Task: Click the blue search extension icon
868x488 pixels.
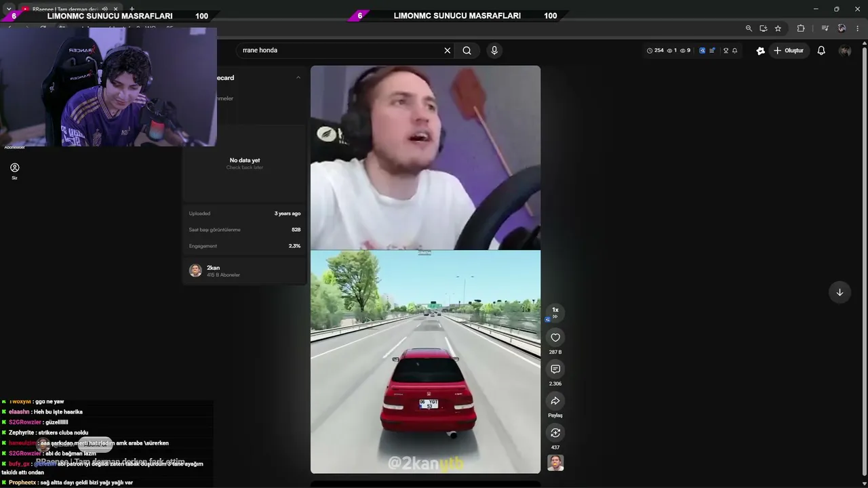Action: [x=702, y=50]
